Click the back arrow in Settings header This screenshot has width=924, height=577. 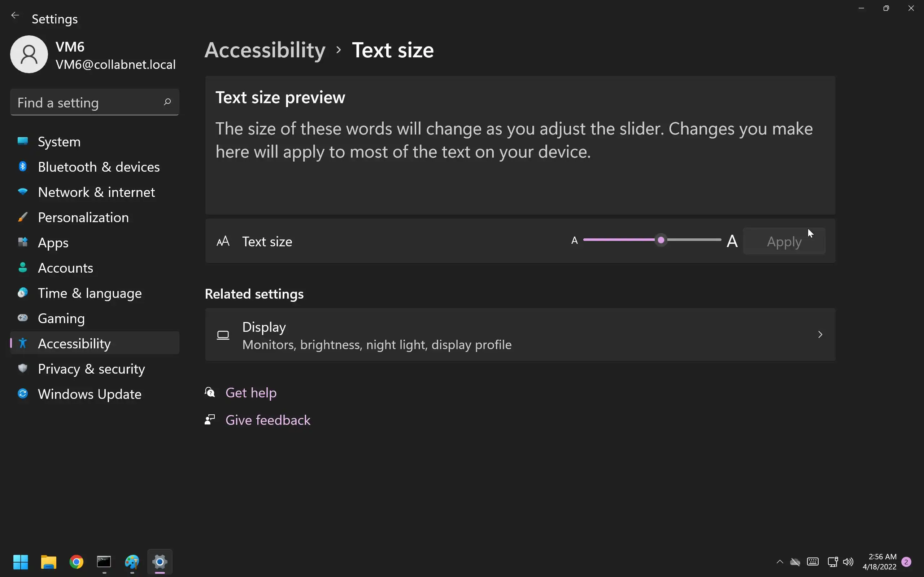(x=15, y=15)
